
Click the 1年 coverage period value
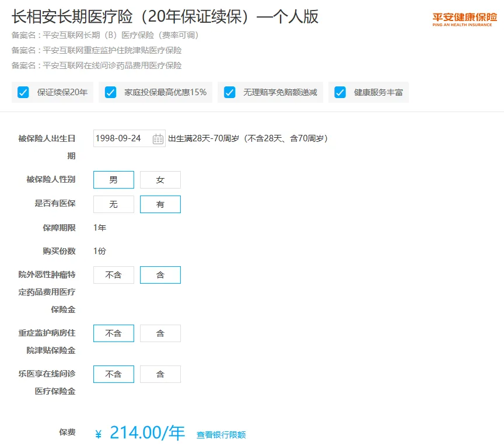[100, 228]
